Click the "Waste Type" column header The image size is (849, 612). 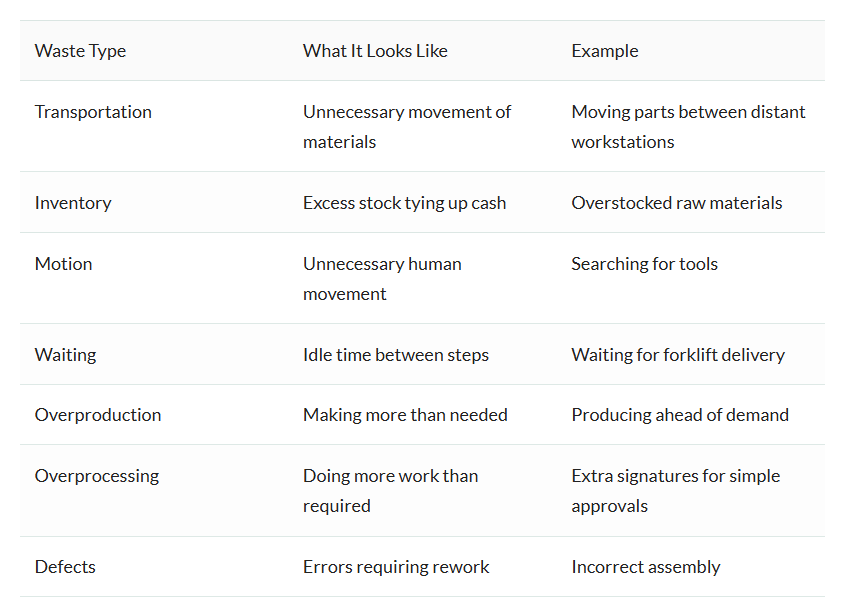[x=80, y=51]
